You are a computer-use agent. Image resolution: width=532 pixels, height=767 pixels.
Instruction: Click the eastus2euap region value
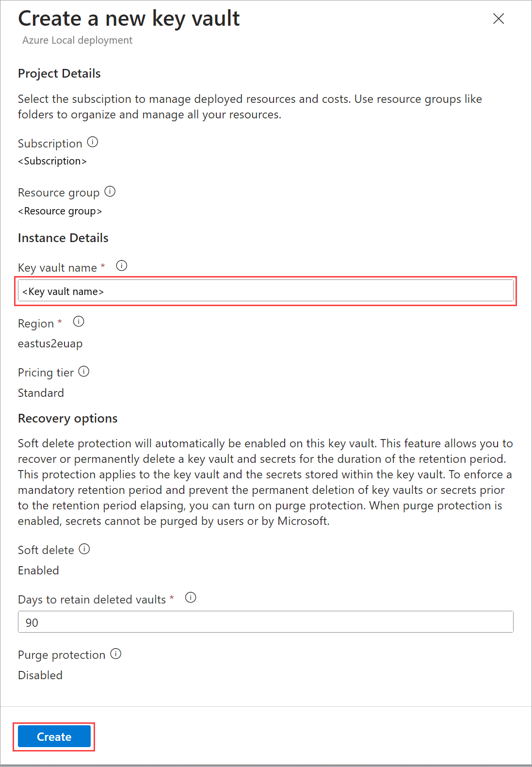pyautogui.click(x=50, y=343)
